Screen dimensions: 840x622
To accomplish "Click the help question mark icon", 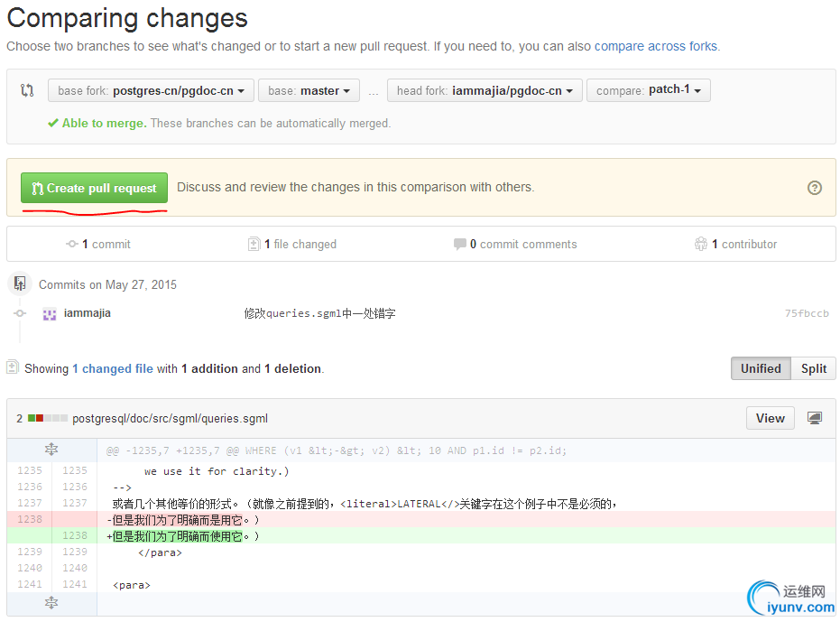I will [x=814, y=188].
